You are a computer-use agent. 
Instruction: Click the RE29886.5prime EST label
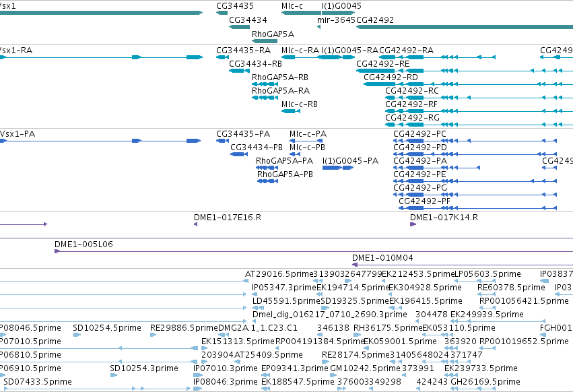pyautogui.click(x=184, y=328)
